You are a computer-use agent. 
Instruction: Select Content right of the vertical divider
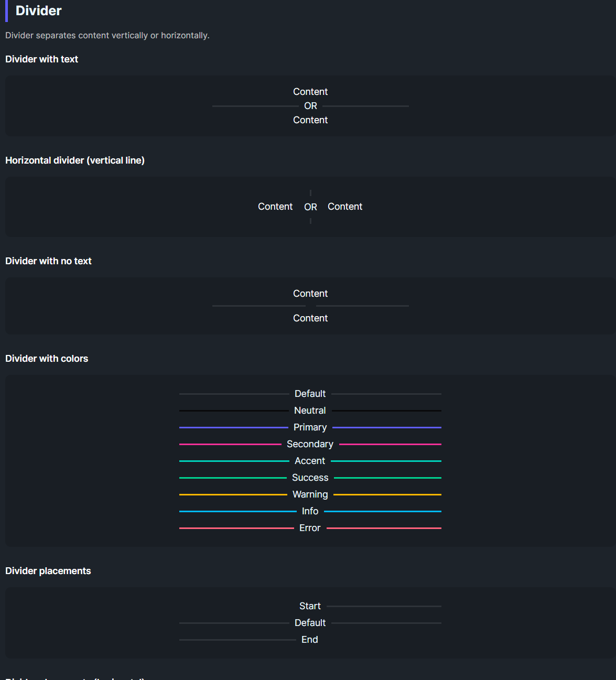click(344, 207)
